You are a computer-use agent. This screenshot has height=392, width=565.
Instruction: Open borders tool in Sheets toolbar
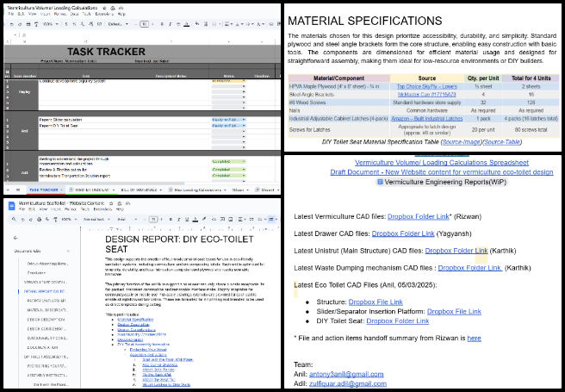(206, 24)
